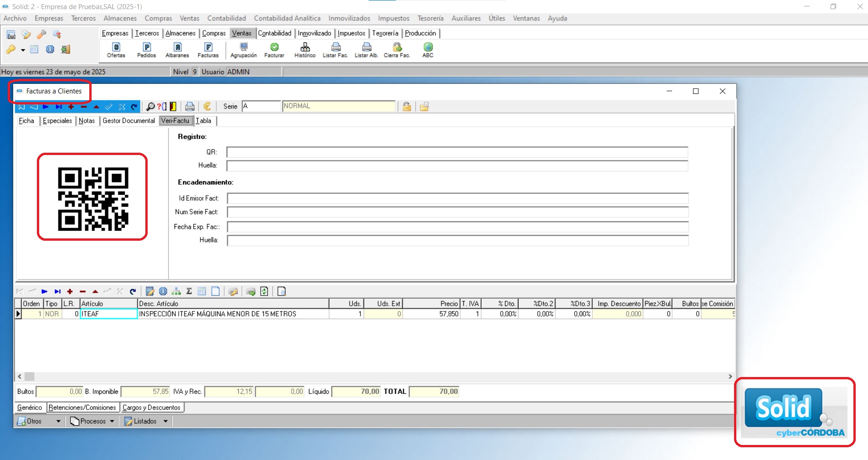Open the Contabilidad Analítica menu
The width and height of the screenshot is (868, 460).
pos(287,18)
